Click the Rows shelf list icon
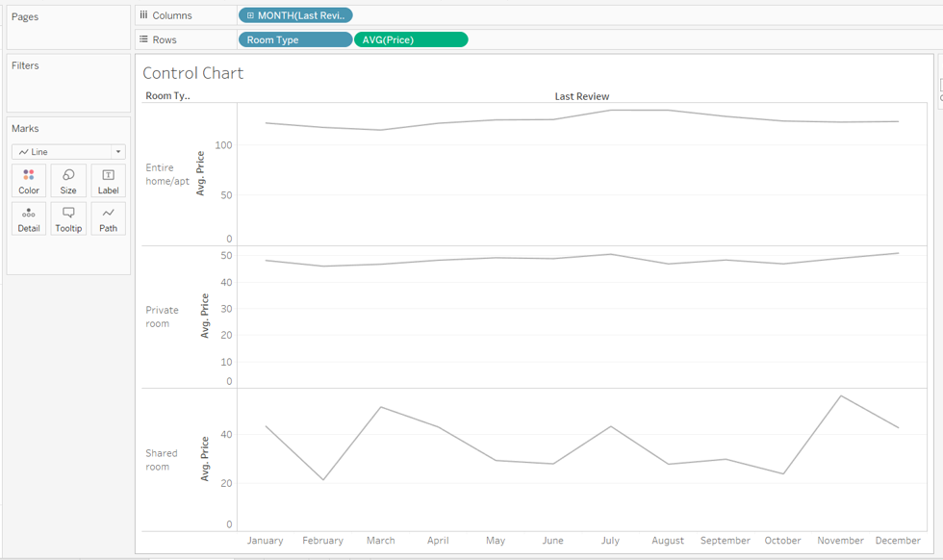Image resolution: width=943 pixels, height=560 pixels. click(144, 38)
